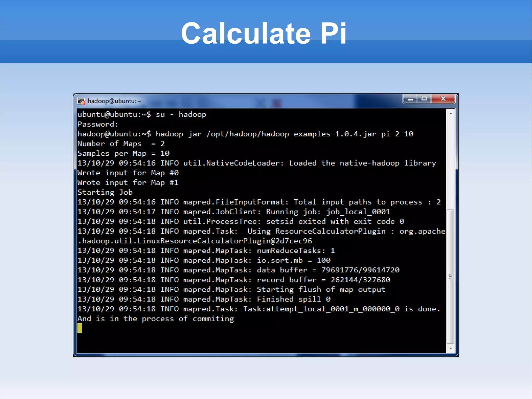
Task: Click the 'Number of Maps = 2' line
Action: 121,144
